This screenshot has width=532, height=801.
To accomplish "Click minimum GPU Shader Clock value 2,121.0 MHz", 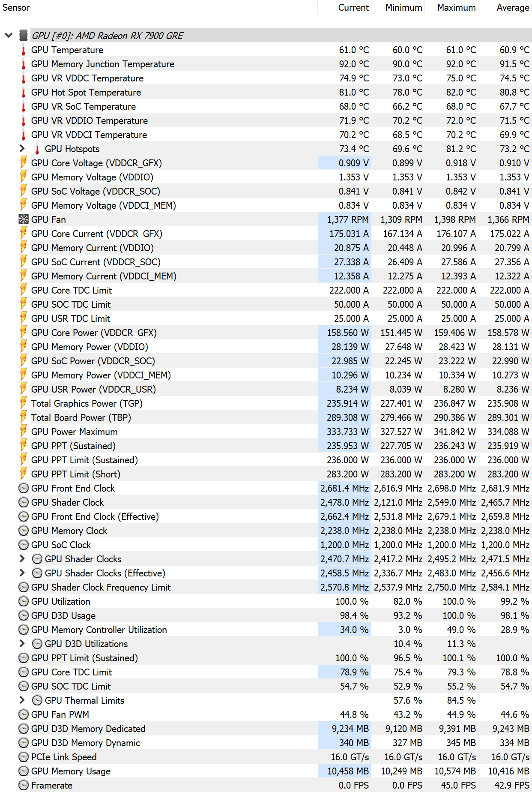I will click(398, 502).
